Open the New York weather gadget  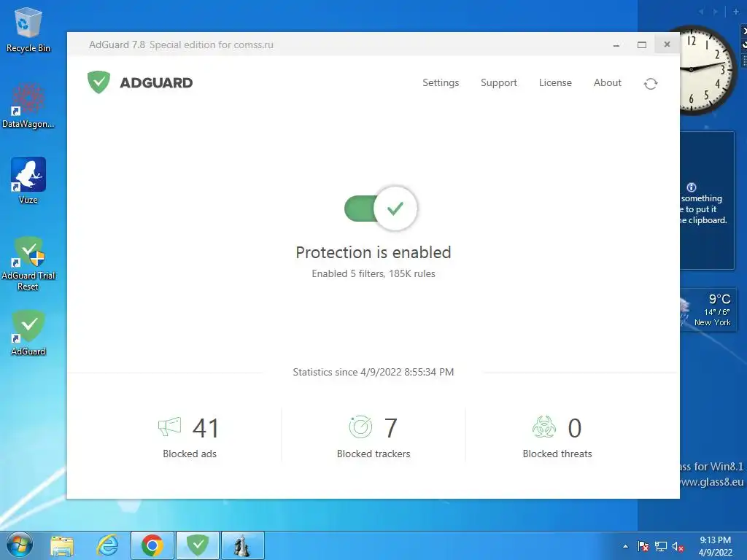coord(708,310)
